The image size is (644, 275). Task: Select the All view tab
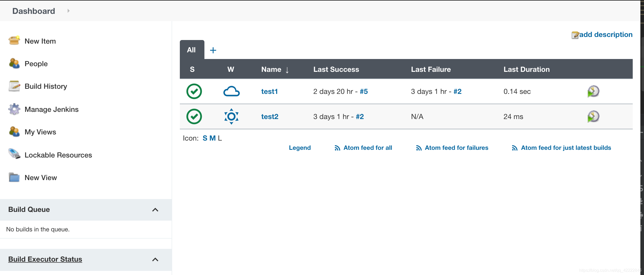click(x=192, y=50)
